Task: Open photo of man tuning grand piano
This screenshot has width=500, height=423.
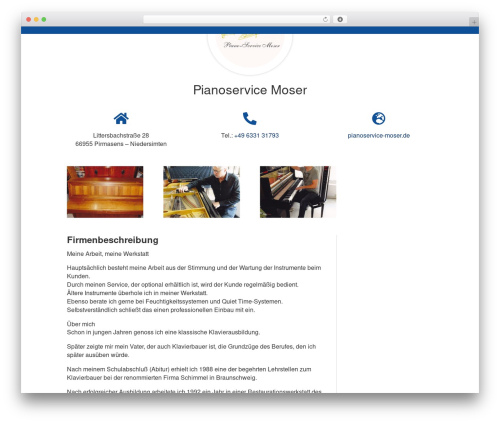Action: [x=201, y=192]
